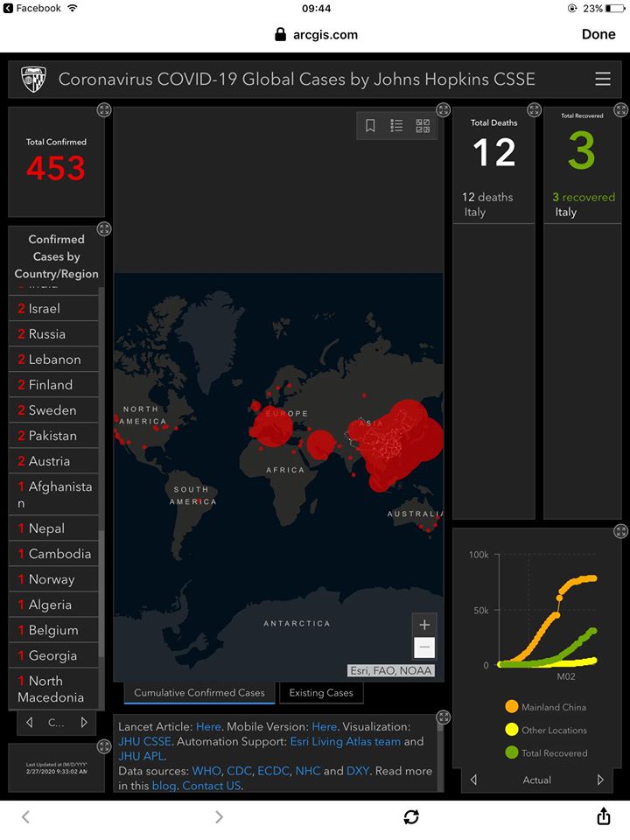Open the basemap gallery grid icon
Viewport: 630px width, 840px height.
pos(423,126)
